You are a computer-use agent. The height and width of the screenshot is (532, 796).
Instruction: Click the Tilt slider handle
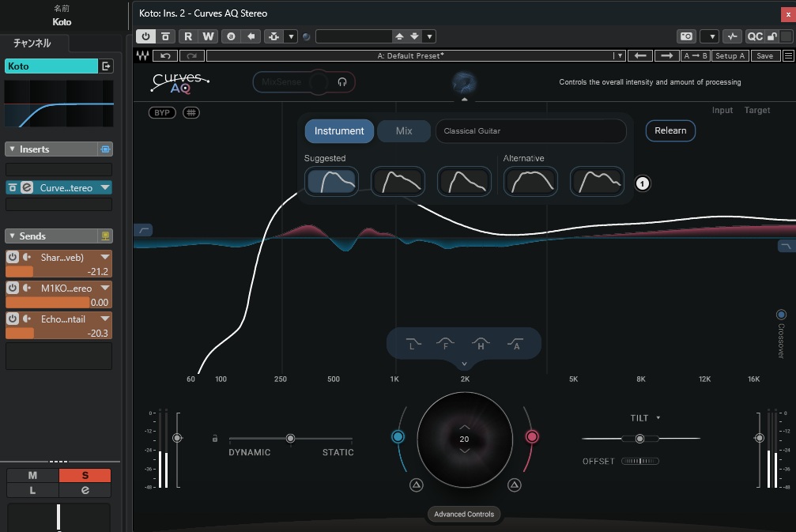pyautogui.click(x=639, y=439)
